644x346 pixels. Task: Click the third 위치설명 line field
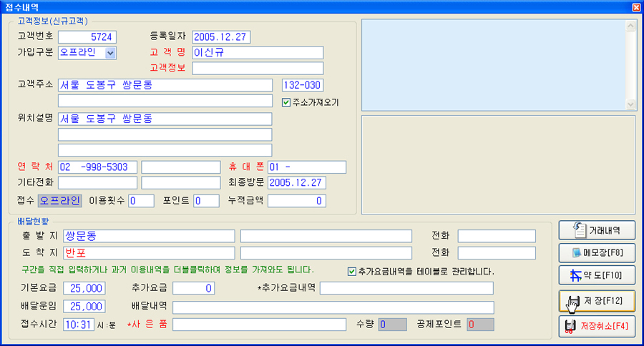pyautogui.click(x=165, y=150)
